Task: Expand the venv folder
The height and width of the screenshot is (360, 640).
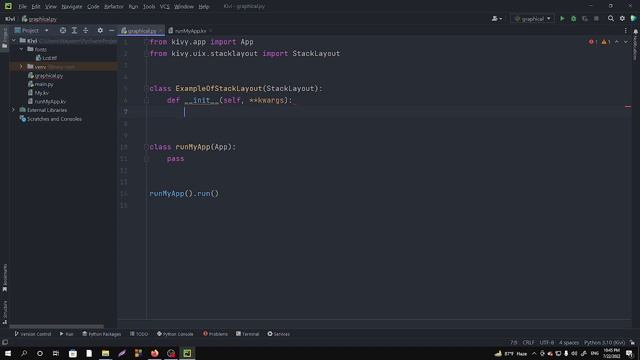Action: point(21,67)
